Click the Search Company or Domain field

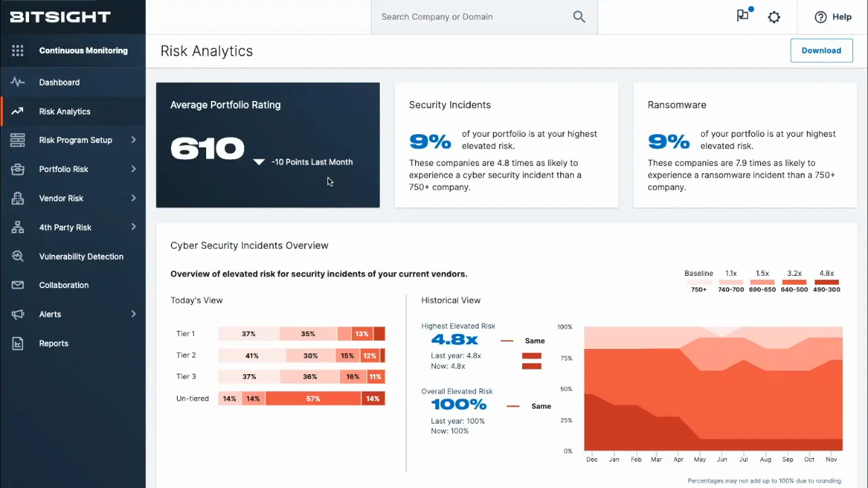pos(475,16)
